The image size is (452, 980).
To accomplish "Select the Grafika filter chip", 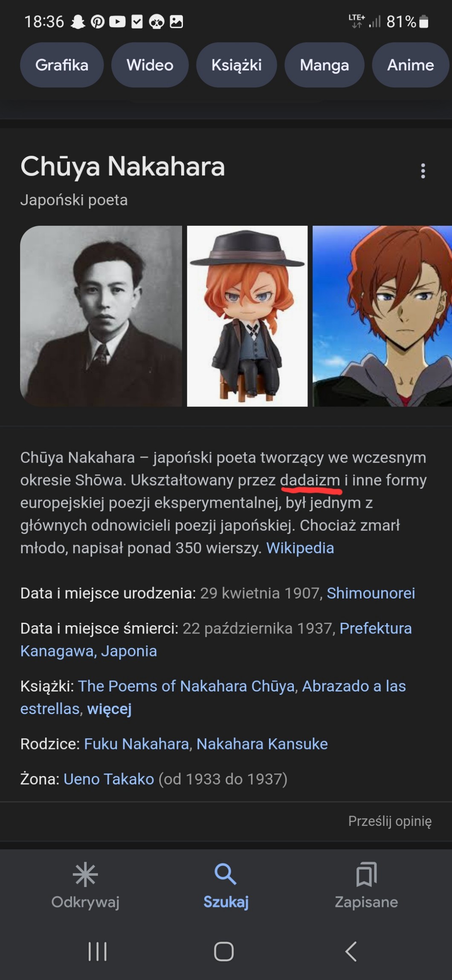I will [62, 65].
